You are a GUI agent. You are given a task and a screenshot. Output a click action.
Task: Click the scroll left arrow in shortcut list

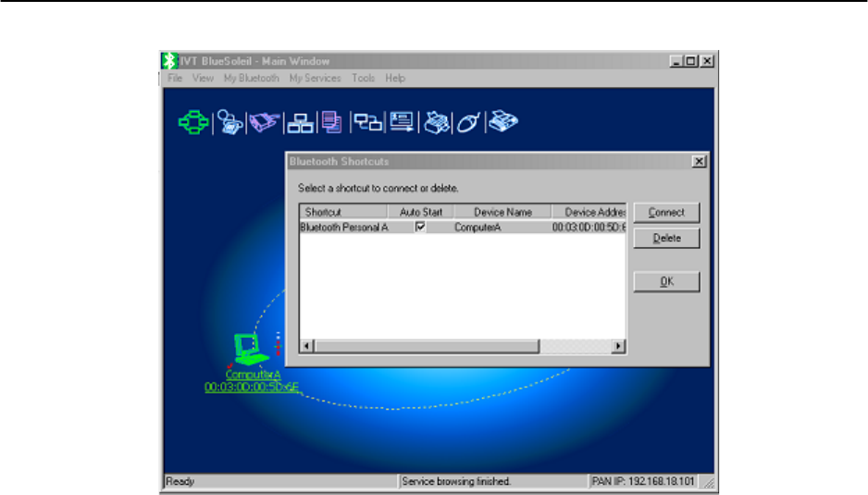(x=306, y=346)
